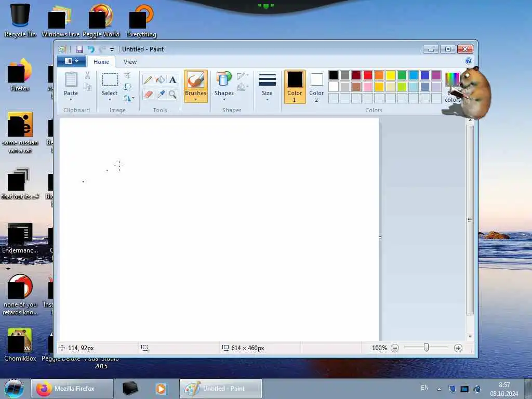Pick the yellow color swatch
Image resolution: width=532 pixels, height=399 pixels.
coord(391,75)
